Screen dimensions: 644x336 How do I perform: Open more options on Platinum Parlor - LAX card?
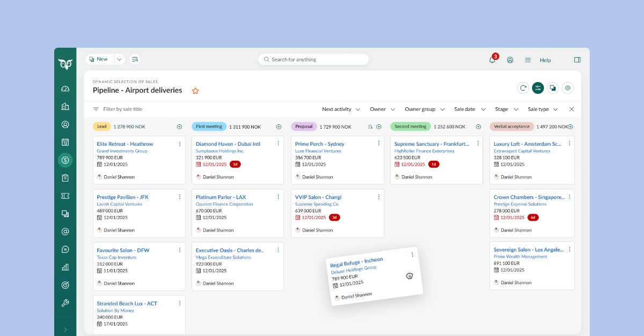click(x=278, y=197)
